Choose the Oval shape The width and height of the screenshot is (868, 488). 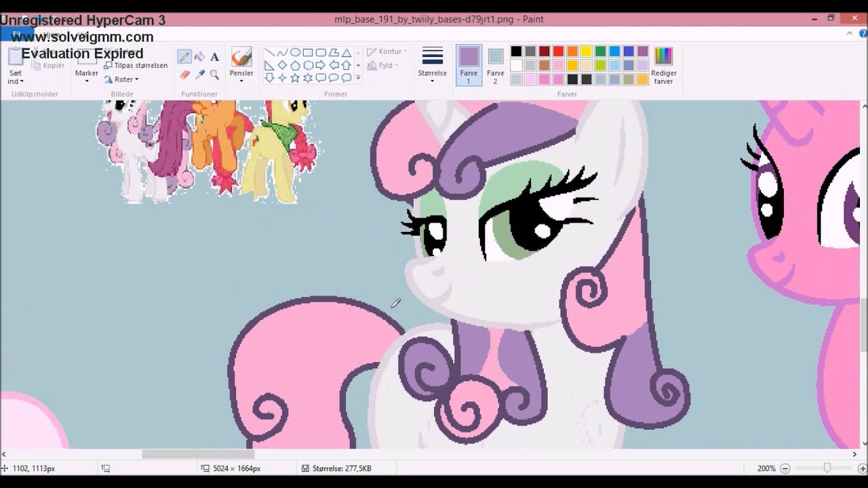[x=295, y=53]
